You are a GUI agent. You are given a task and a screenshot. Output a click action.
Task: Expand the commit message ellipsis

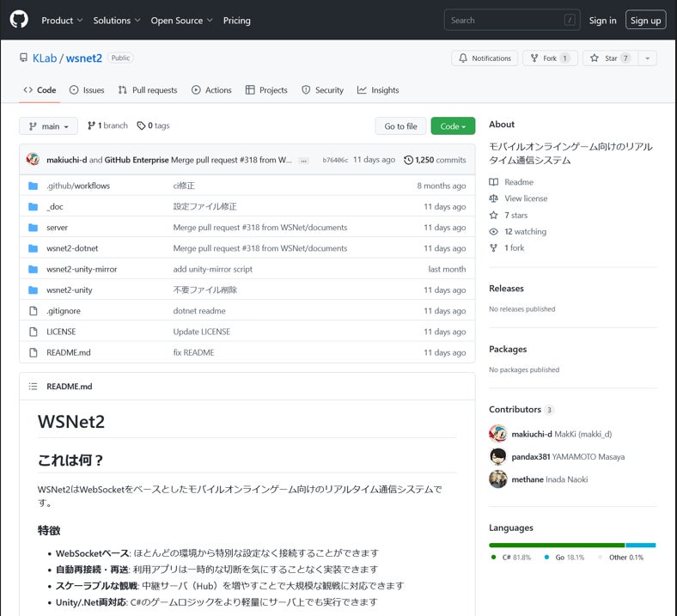click(304, 161)
